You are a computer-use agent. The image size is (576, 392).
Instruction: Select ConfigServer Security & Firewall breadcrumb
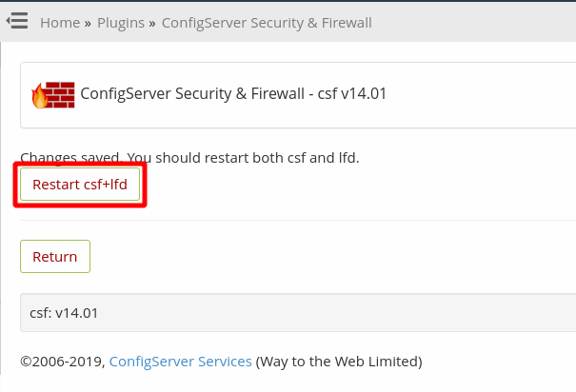tap(267, 22)
